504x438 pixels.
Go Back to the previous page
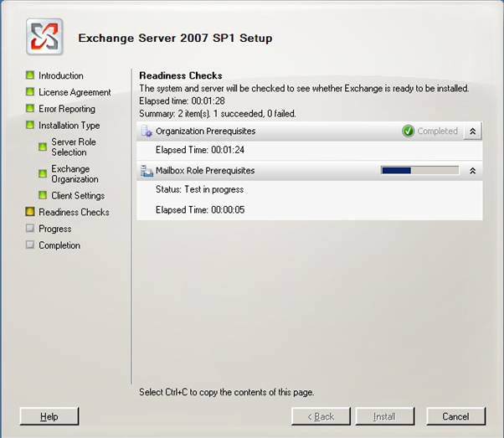pyautogui.click(x=321, y=416)
